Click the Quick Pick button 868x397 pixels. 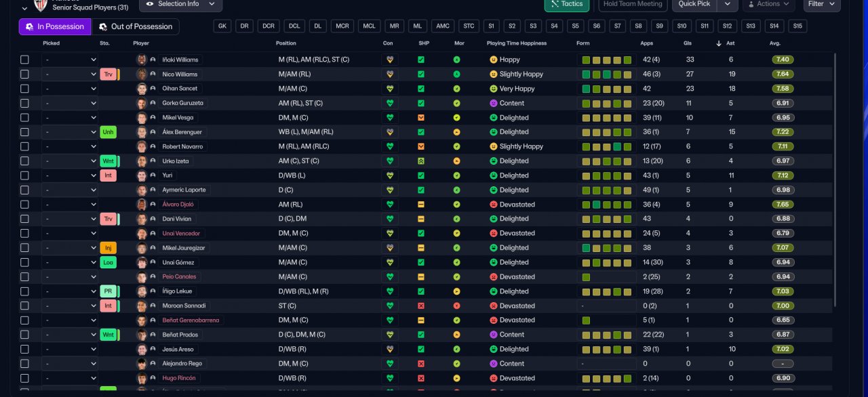[695, 4]
